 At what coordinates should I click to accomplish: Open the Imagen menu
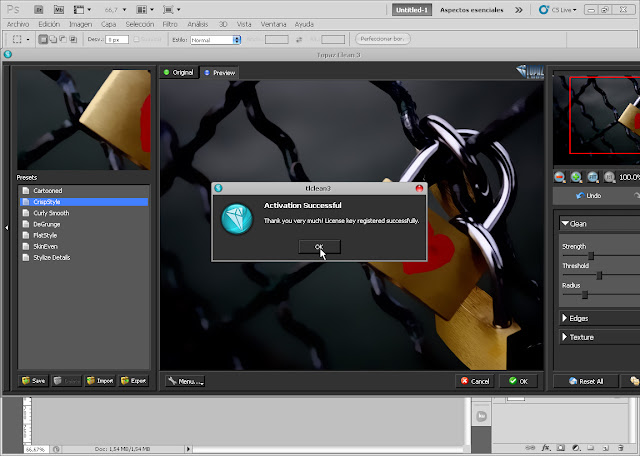(x=80, y=24)
